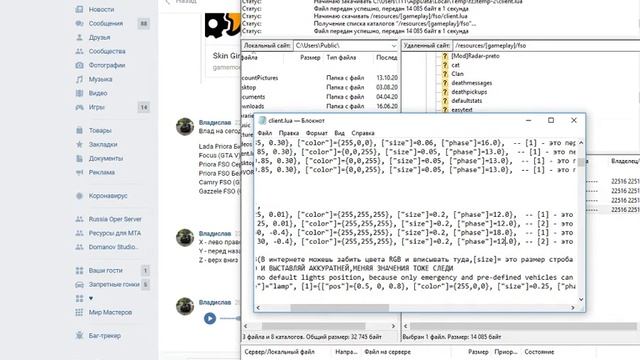640x360 pixels.
Task: Select the cat folder in remote tree
Action: point(455,65)
